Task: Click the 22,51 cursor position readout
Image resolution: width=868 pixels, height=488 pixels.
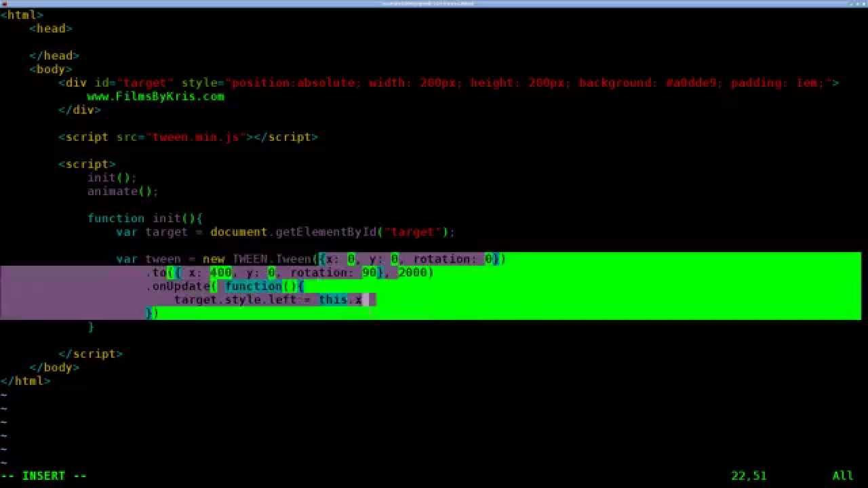Action: click(749, 476)
